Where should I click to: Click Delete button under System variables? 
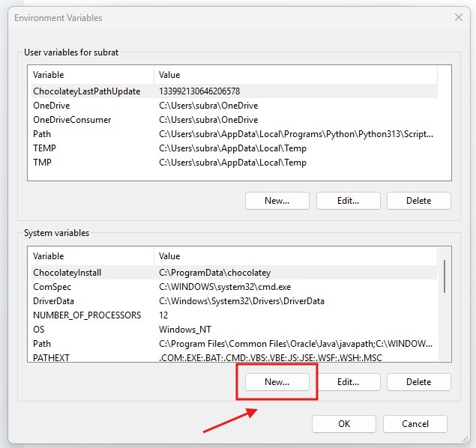pyautogui.click(x=418, y=382)
